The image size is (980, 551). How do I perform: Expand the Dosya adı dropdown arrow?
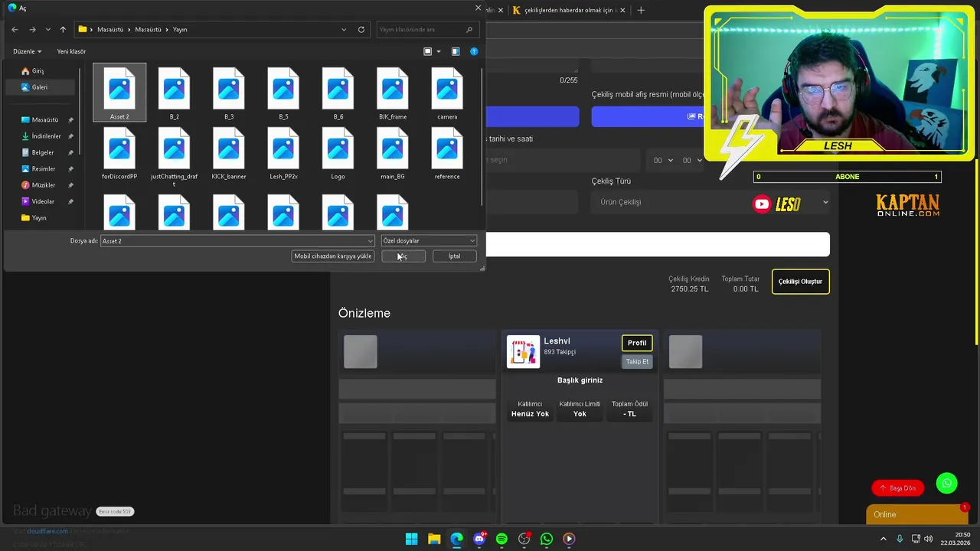click(371, 241)
